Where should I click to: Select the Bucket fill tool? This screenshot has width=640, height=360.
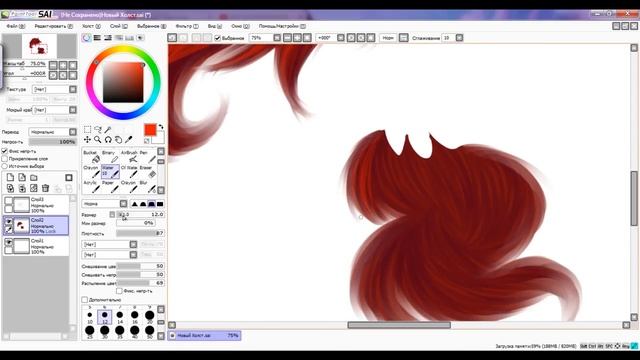[91, 156]
